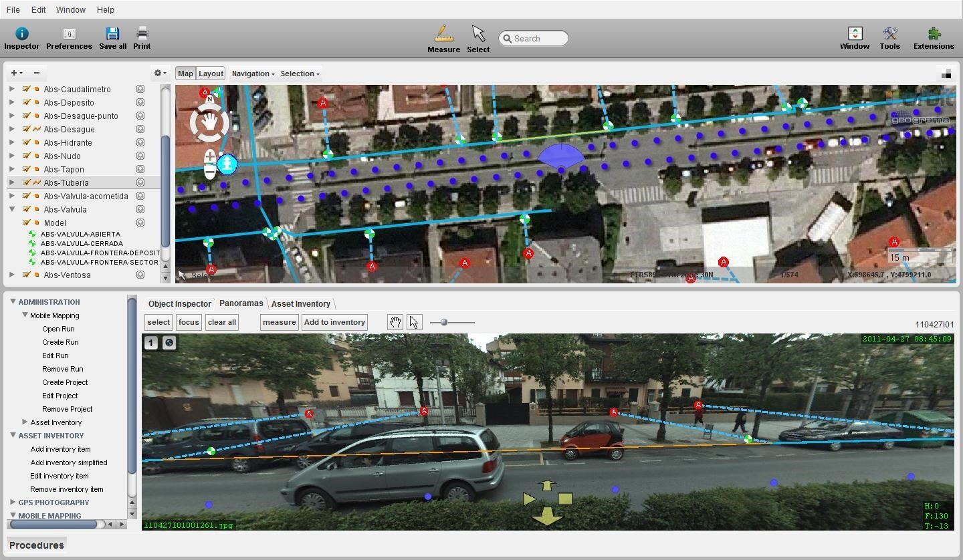Expand the Asset Inventory tree node
Image resolution: width=963 pixels, height=560 pixels.
point(25,422)
